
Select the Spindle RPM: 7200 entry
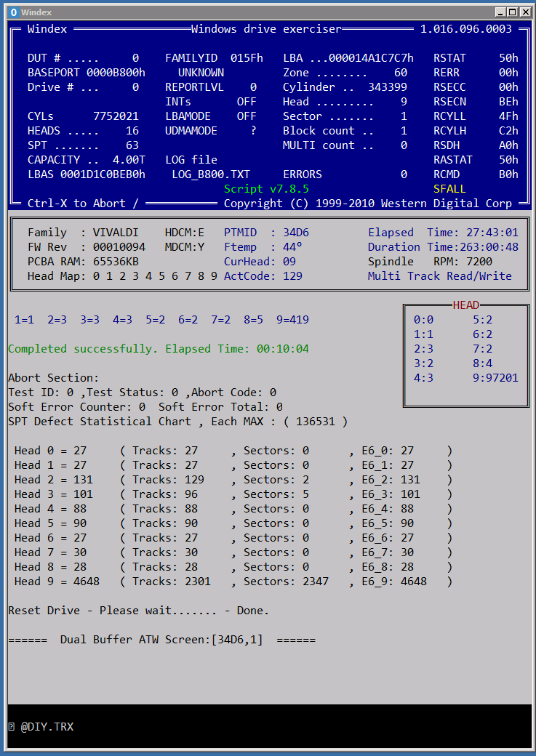tap(430, 262)
